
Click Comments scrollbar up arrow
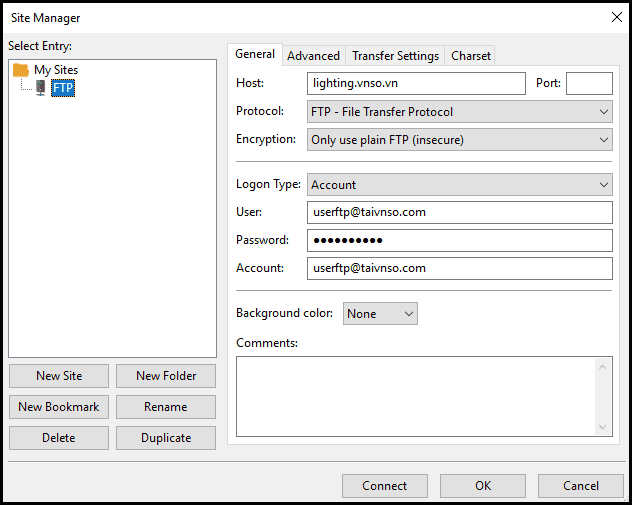603,367
